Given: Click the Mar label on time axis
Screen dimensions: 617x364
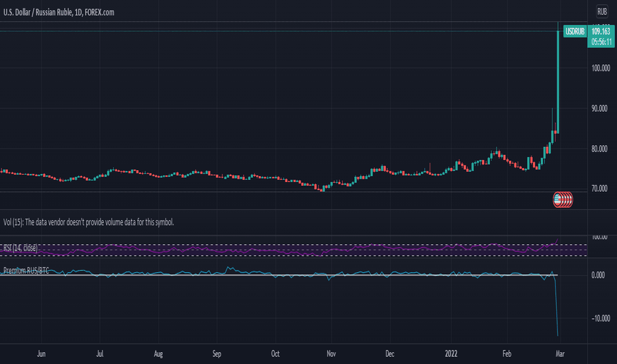Looking at the screenshot, I should tap(559, 354).
